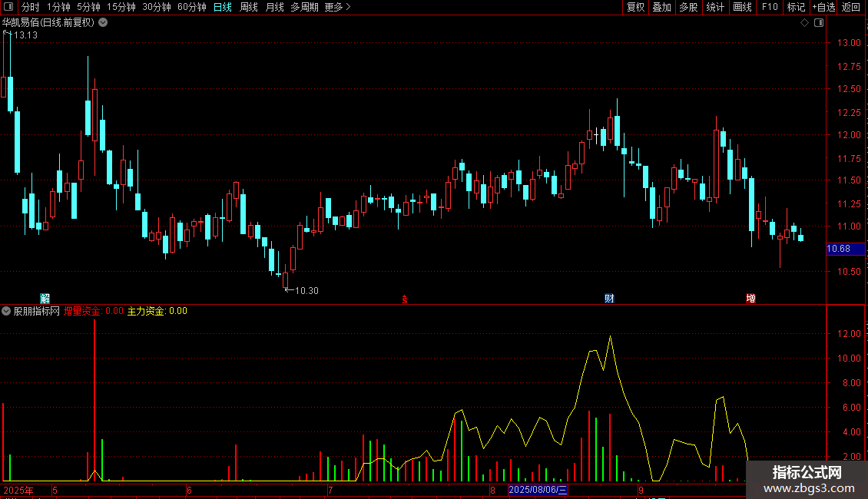Switch to the 15分钟 period

coord(121,7)
